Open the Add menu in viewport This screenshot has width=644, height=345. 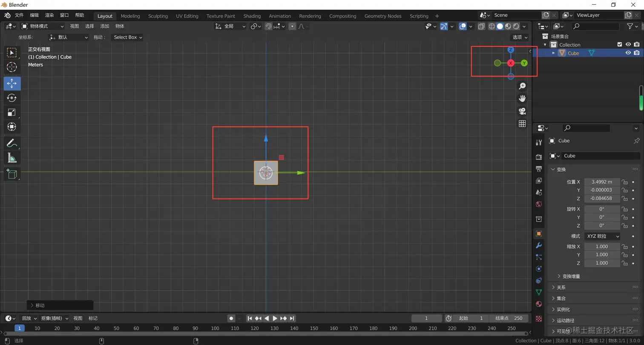point(105,26)
